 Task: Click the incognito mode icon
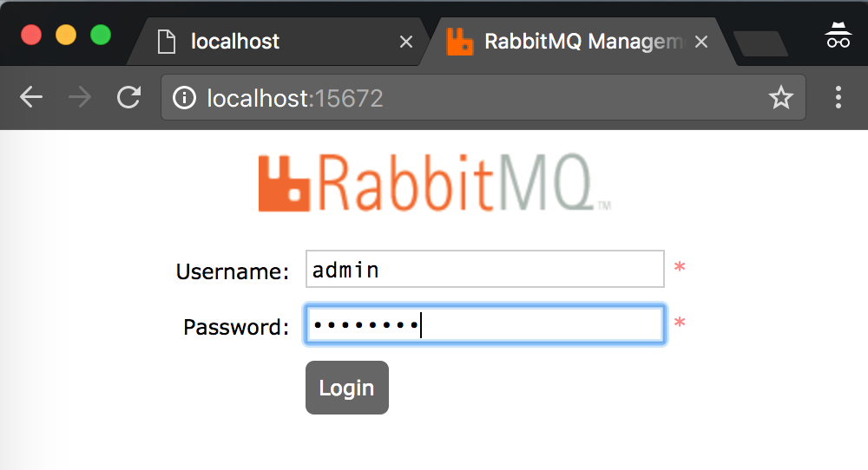[x=838, y=36]
